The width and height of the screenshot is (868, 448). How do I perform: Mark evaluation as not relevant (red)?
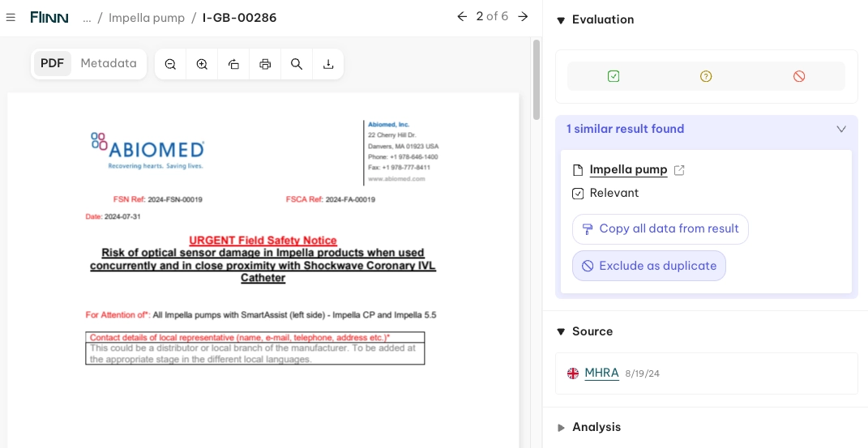[x=799, y=76]
